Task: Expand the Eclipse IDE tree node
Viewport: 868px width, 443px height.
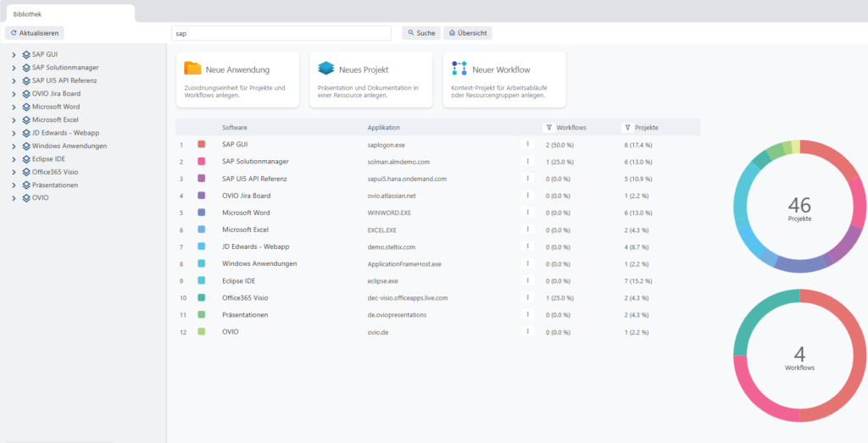Action: [x=14, y=158]
